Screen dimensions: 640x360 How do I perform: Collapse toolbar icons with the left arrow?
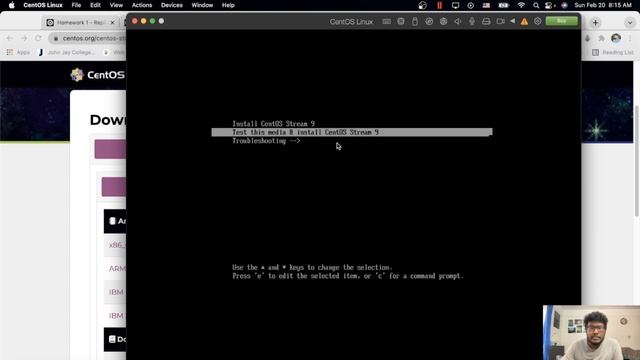click(513, 21)
